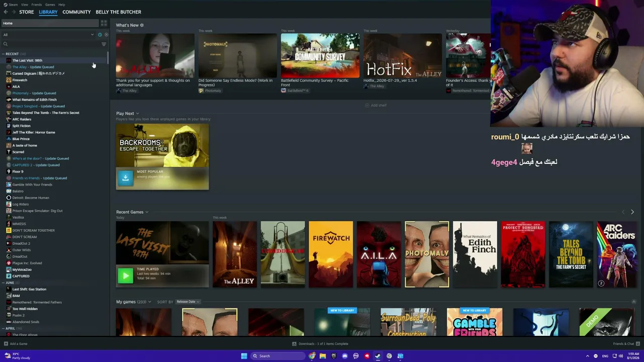Open the advanced filter options icon

point(104,44)
